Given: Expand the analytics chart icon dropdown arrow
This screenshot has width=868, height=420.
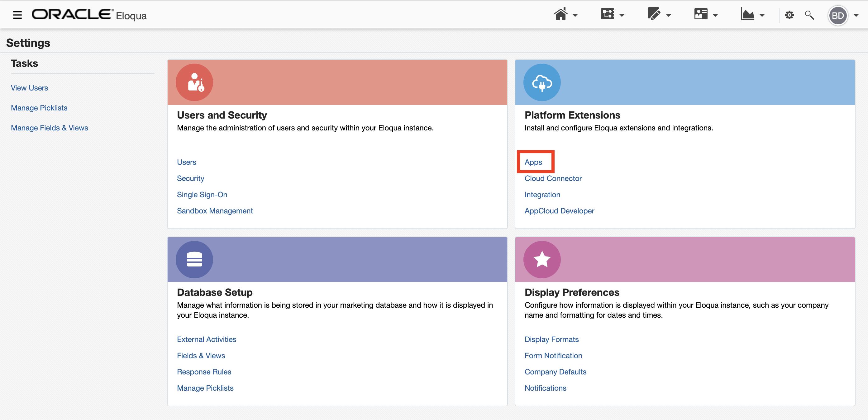Looking at the screenshot, I should click(762, 16).
